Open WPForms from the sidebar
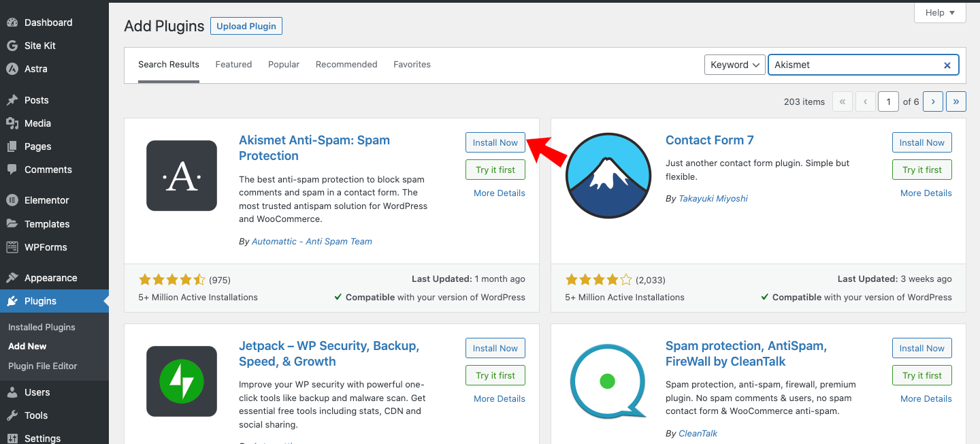The height and width of the screenshot is (444, 980). pyautogui.click(x=12, y=247)
